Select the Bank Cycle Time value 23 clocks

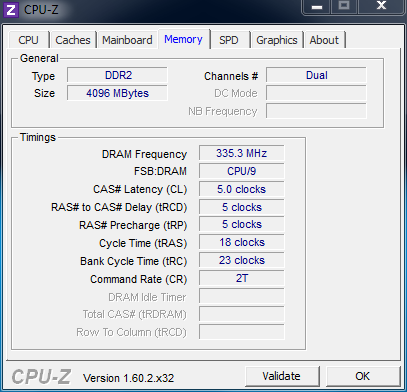tap(242, 260)
